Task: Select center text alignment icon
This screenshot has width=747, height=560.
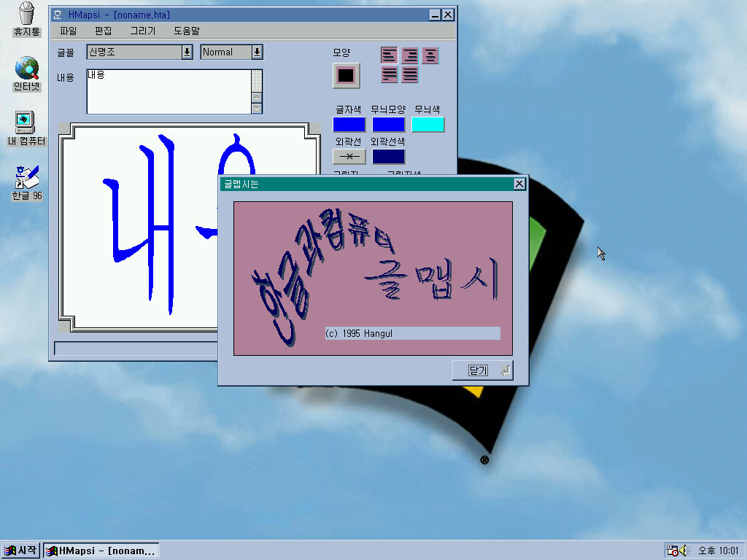Action: pos(430,55)
